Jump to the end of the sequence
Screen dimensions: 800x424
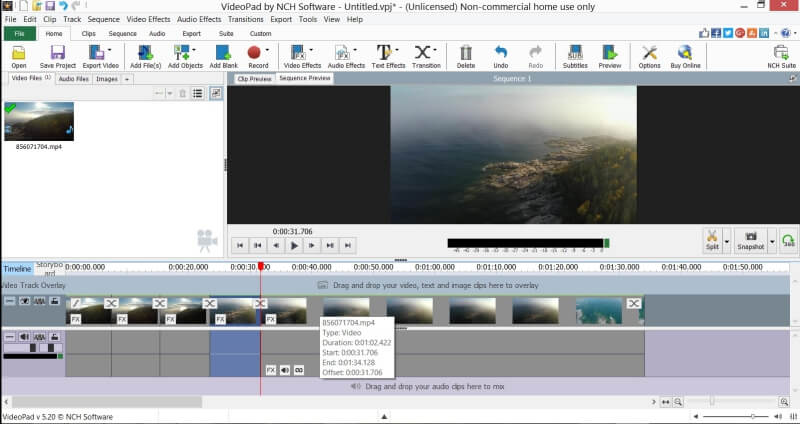[x=347, y=245]
